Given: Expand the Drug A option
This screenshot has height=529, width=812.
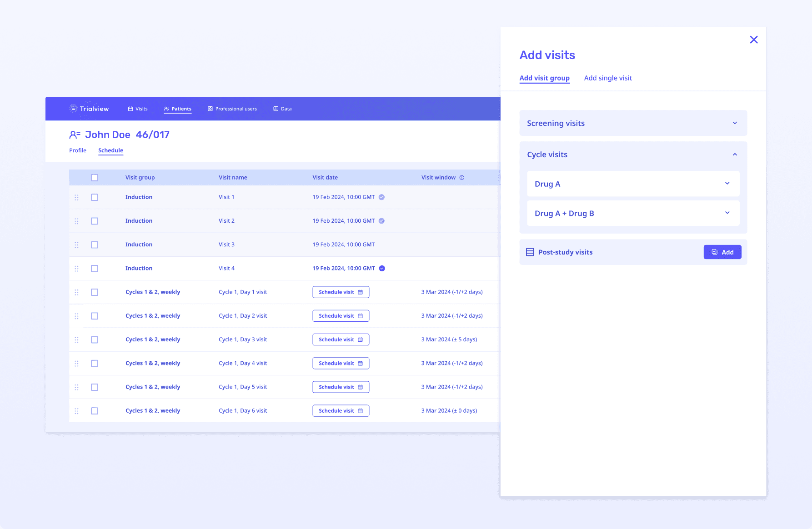Looking at the screenshot, I should click(633, 184).
